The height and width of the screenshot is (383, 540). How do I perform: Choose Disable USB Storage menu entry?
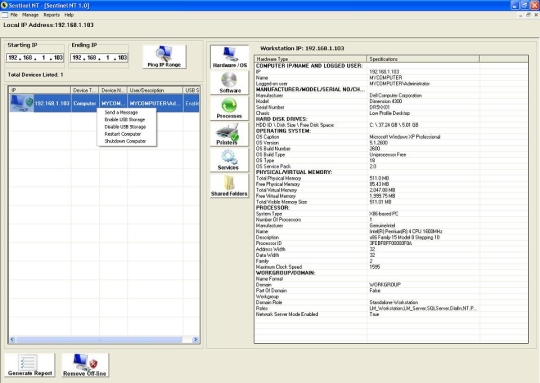click(x=127, y=127)
